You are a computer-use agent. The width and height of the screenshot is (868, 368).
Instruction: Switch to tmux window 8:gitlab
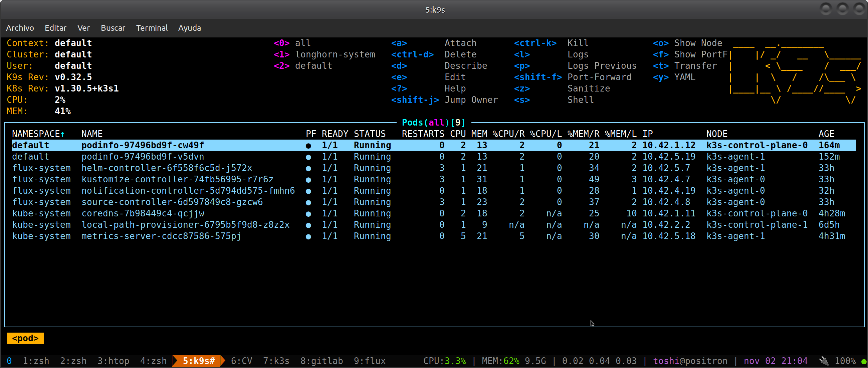pos(321,361)
